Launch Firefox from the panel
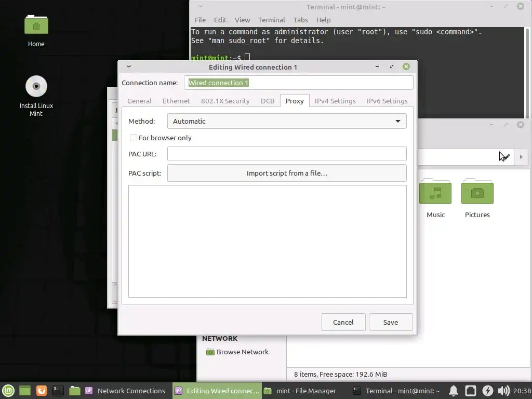 click(42, 391)
